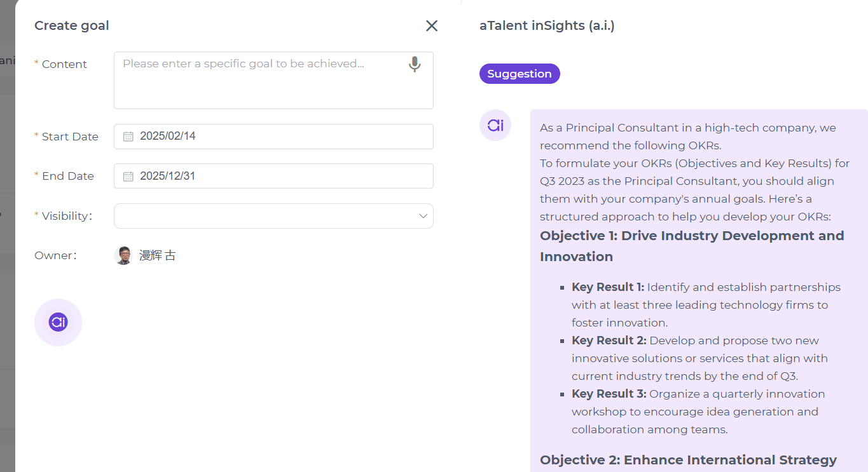Click the AI avatar beside the suggestion message
Image resolution: width=868 pixels, height=472 pixels.
(x=495, y=125)
